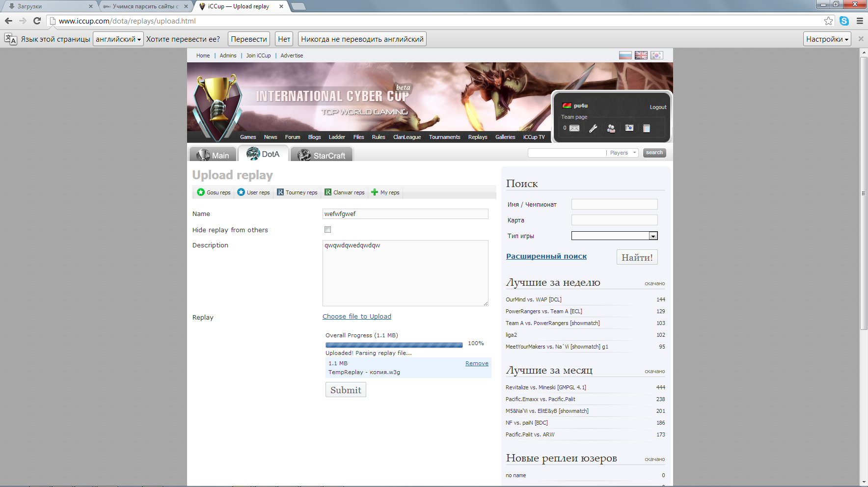
Task: Click the Skype extension icon
Action: 844,21
